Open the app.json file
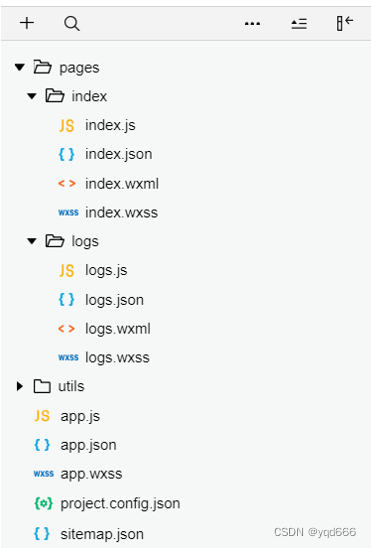The image size is (371, 548). point(88,445)
